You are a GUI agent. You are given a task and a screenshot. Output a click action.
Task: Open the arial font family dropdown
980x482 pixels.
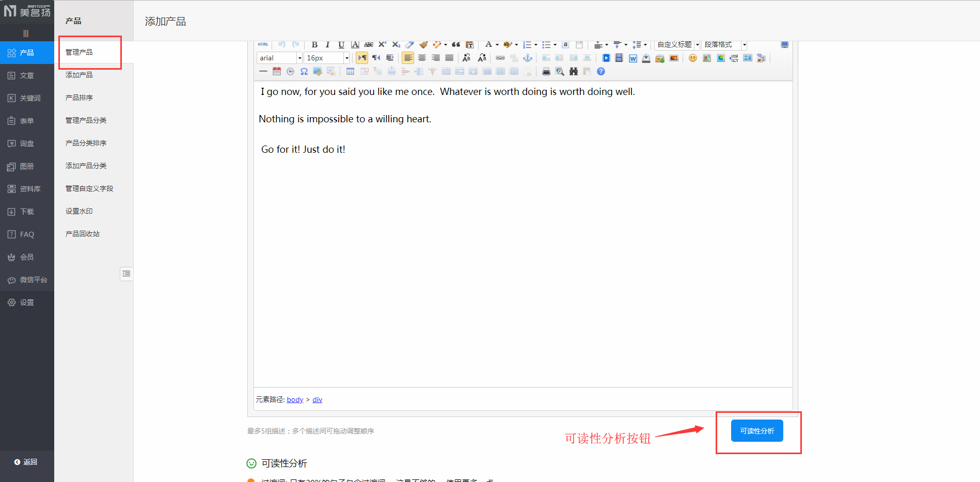click(299, 58)
